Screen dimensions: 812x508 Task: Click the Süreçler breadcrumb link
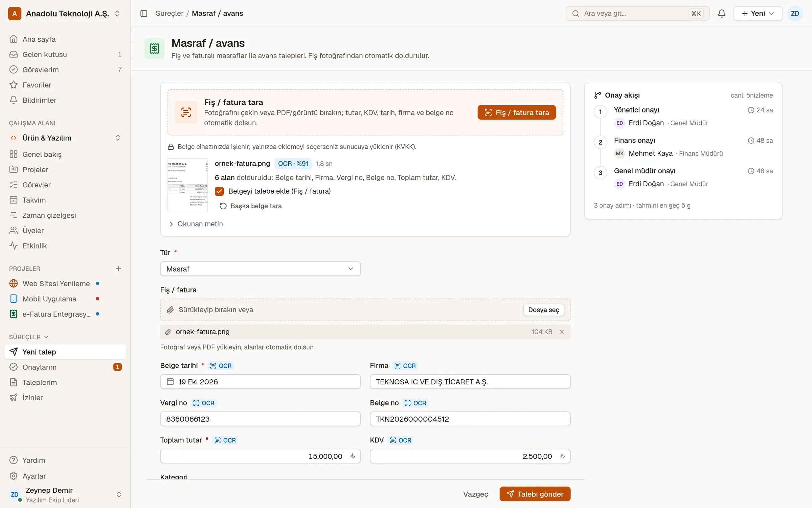click(169, 14)
